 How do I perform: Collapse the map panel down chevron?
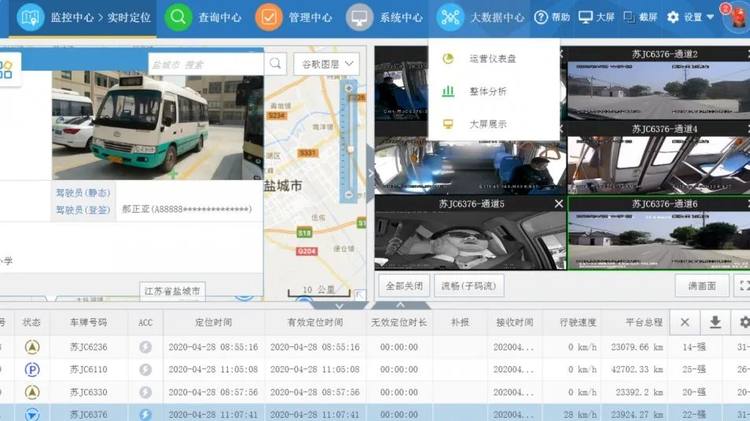339,306
